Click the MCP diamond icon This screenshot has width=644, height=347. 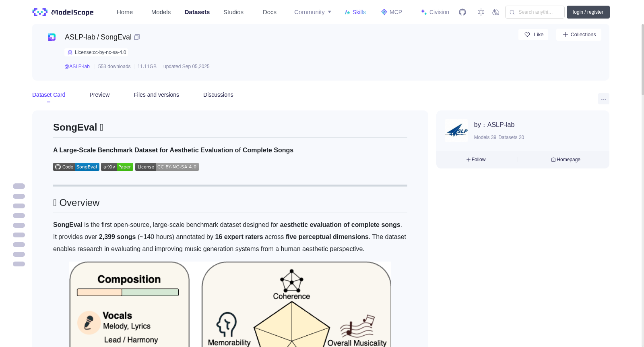pos(384,12)
